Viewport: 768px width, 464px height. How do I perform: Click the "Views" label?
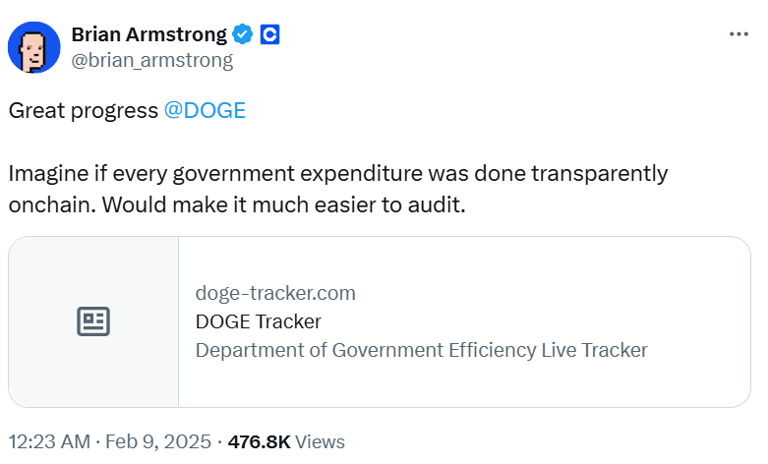click(x=320, y=441)
